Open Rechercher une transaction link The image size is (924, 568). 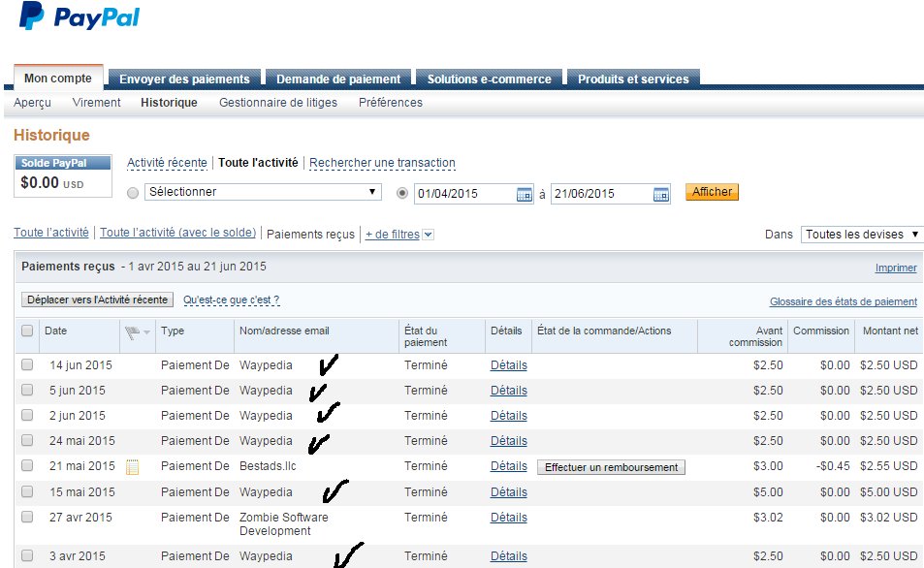pyautogui.click(x=382, y=163)
